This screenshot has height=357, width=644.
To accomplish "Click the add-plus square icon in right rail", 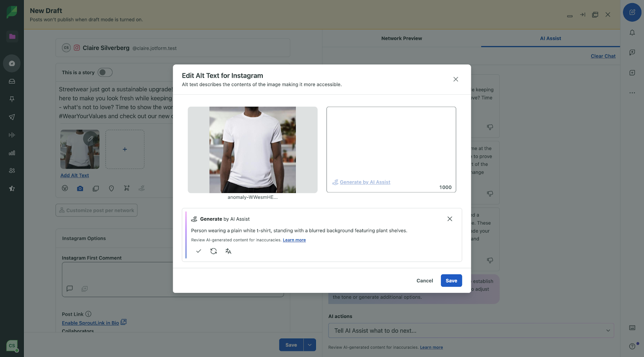I will coord(632,73).
